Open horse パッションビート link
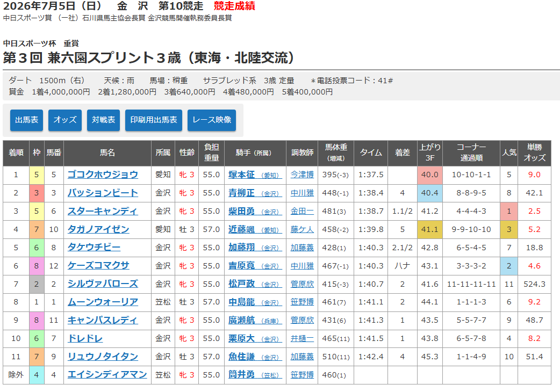 click(103, 193)
